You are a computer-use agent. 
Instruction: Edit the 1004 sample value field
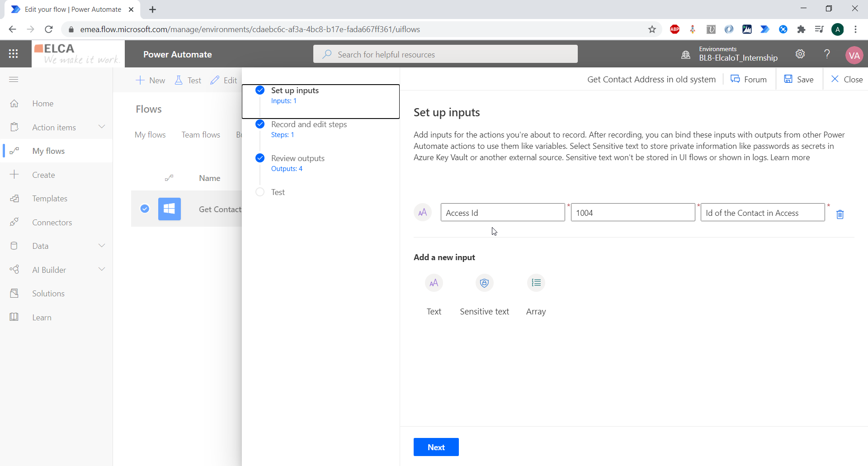tap(633, 212)
